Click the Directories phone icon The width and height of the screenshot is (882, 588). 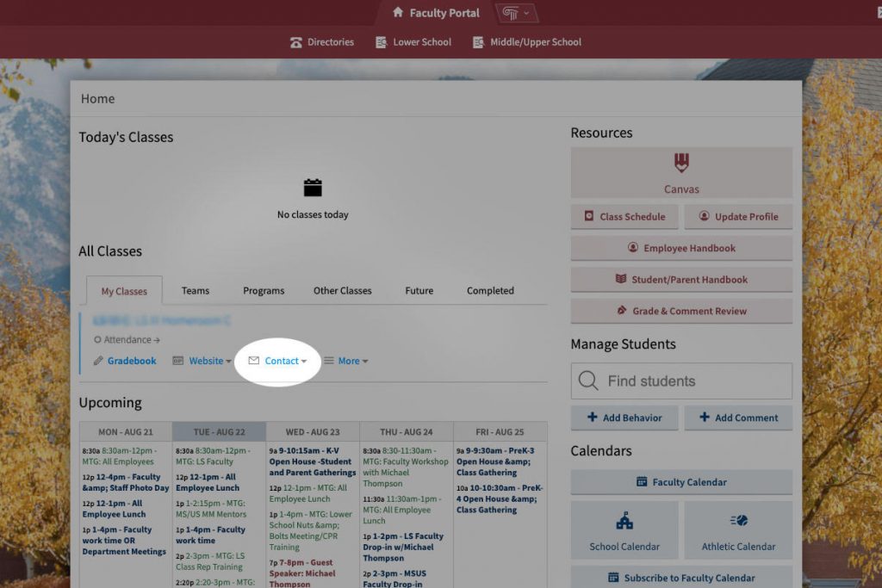tap(296, 42)
